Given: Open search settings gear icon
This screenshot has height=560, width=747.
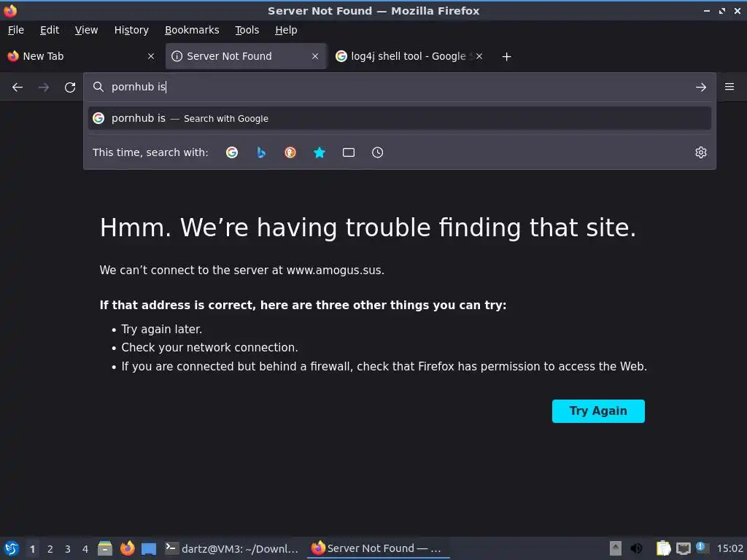Looking at the screenshot, I should click(701, 152).
